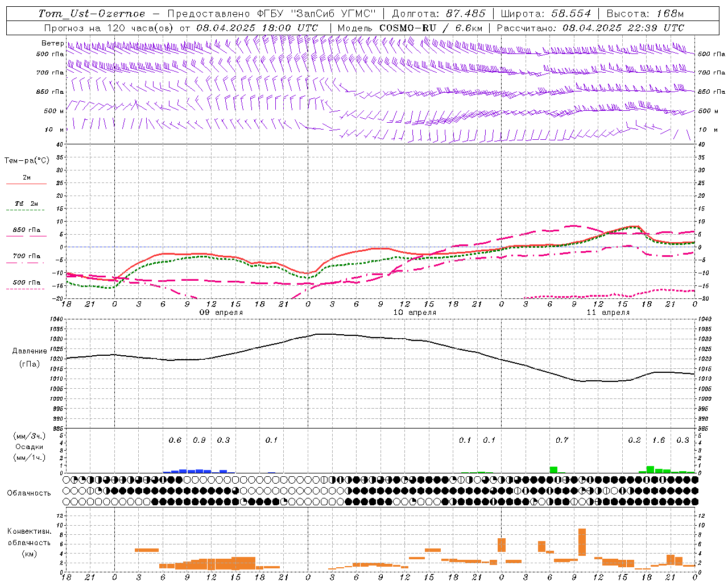Click the elevation text Высота: 168м

[x=645, y=14]
